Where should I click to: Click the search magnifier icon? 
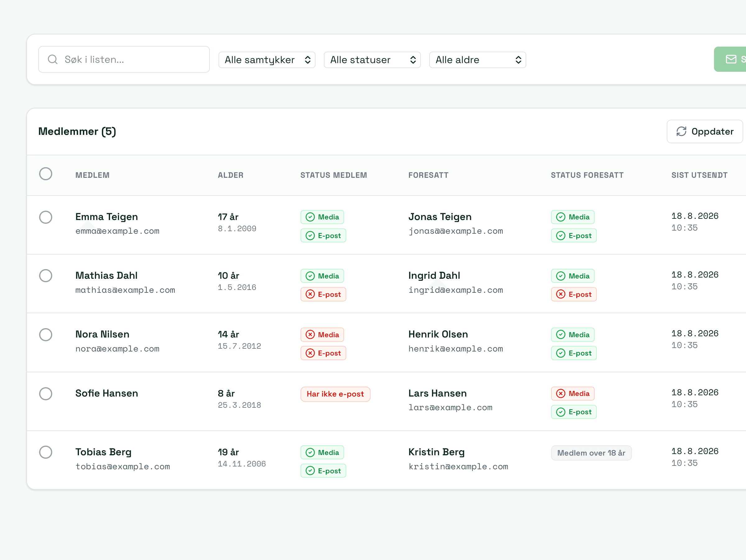[53, 59]
